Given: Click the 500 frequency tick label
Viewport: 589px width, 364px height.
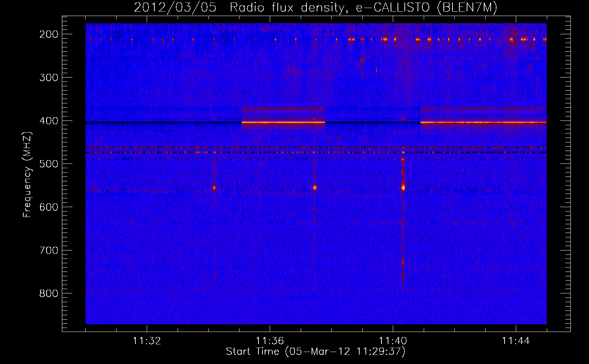Looking at the screenshot, I should click(x=48, y=164).
